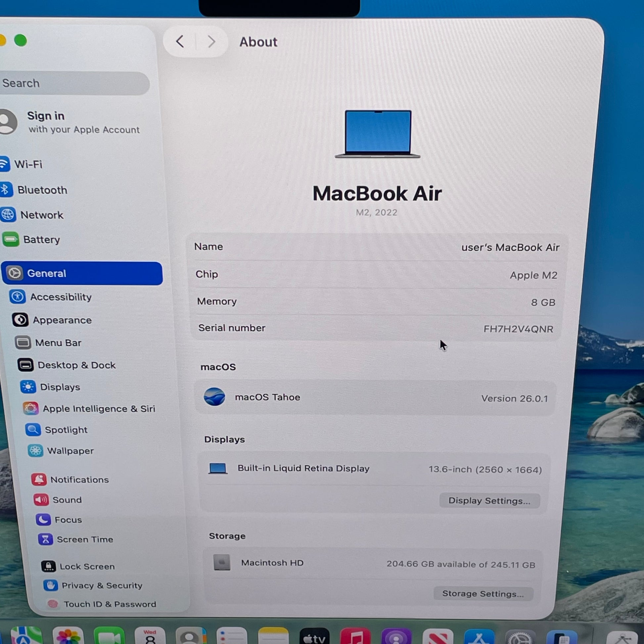Open the Battery settings pane
644x644 pixels.
[41, 239]
